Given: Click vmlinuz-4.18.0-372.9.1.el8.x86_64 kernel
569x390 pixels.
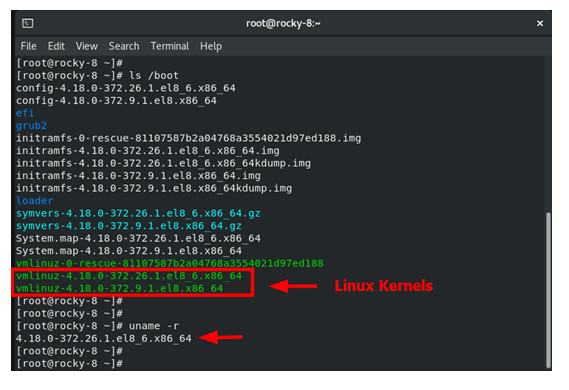Looking at the screenshot, I should pyautogui.click(x=119, y=288).
